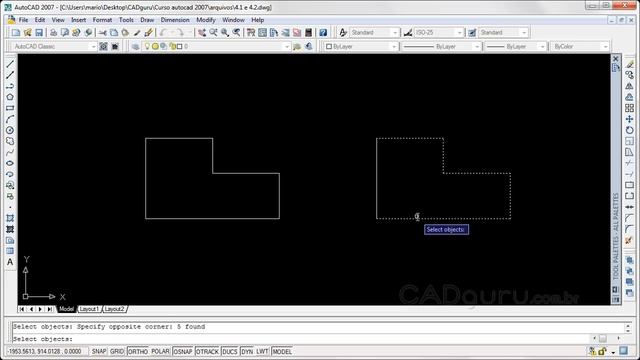
Task: Toggle LWT lineweight display
Action: click(262, 351)
